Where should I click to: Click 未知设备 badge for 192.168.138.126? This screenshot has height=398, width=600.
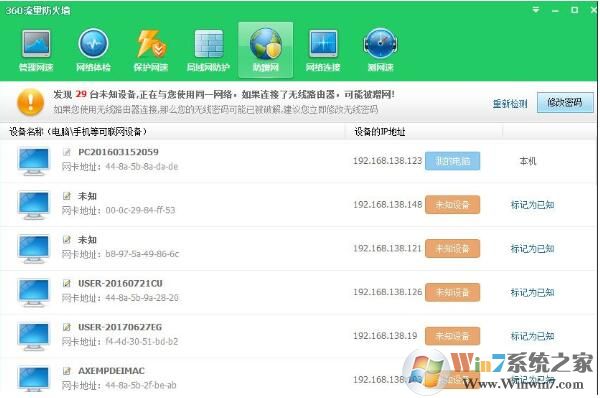(x=452, y=292)
